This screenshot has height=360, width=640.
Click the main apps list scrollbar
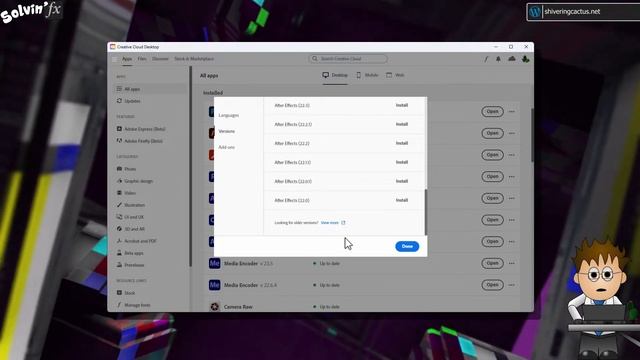click(x=532, y=135)
